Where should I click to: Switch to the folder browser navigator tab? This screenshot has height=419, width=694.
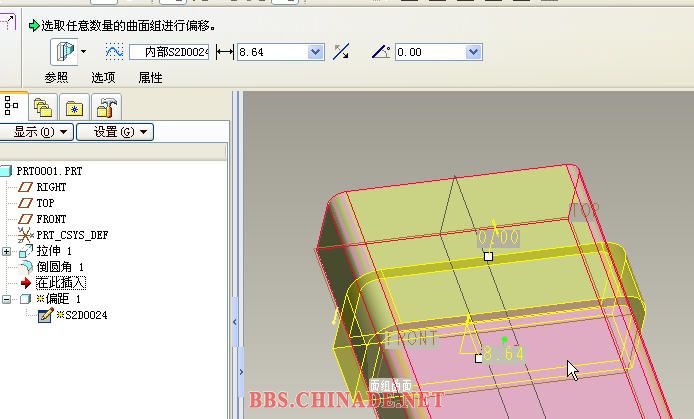tap(43, 107)
